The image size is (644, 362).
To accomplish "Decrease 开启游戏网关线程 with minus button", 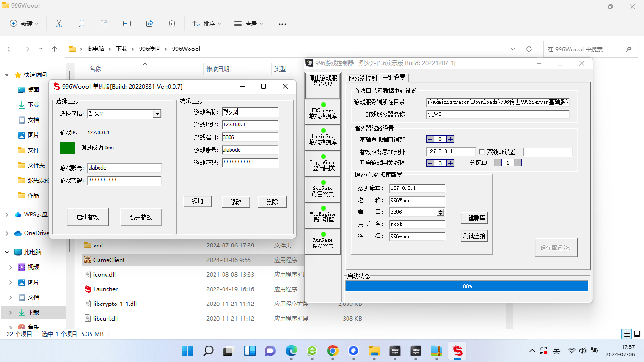I will [x=430, y=163].
